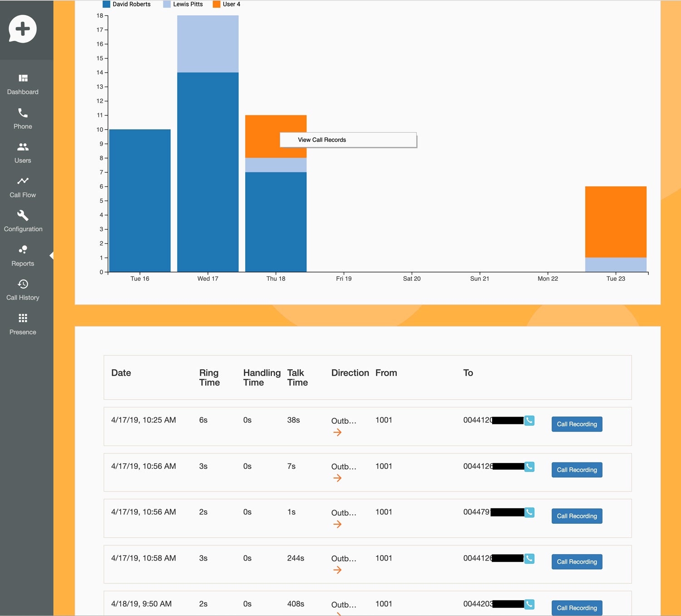Viewport: 681px width, 616px height.
Task: Toggle User 4 legend swatch
Action: click(217, 4)
